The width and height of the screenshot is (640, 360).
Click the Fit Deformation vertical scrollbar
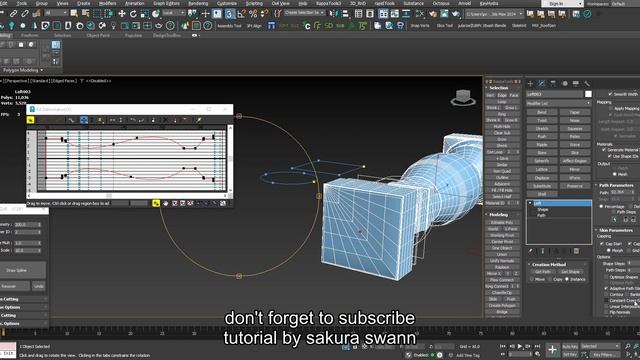pos(230,159)
